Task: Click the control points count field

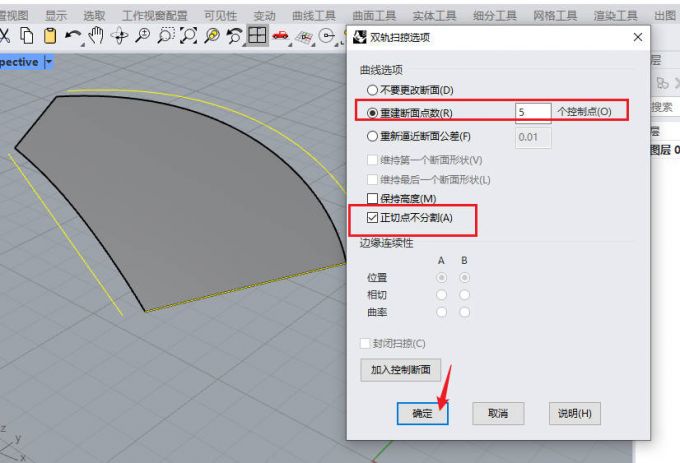Action: 533,112
